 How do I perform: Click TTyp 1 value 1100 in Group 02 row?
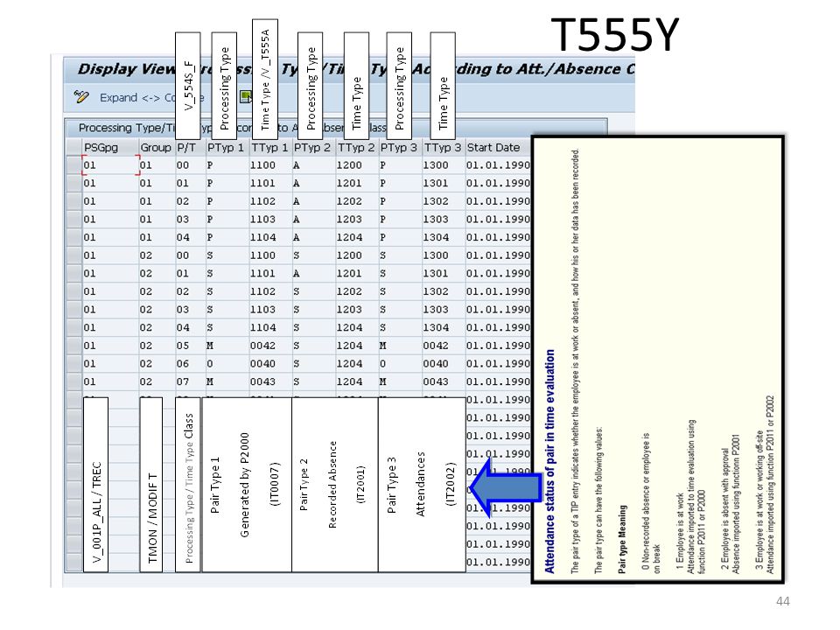pos(270,255)
